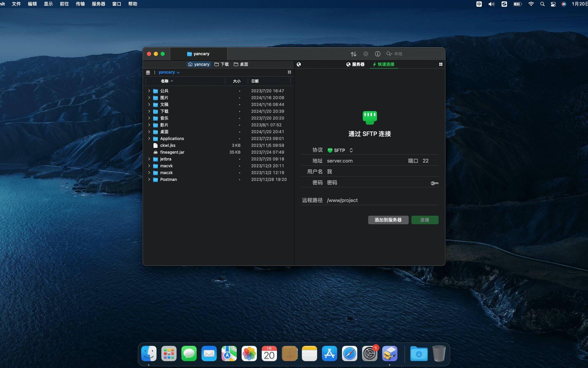The width and height of the screenshot is (588, 368).
Task: Switch to the 服务器 tab
Action: click(x=355, y=64)
